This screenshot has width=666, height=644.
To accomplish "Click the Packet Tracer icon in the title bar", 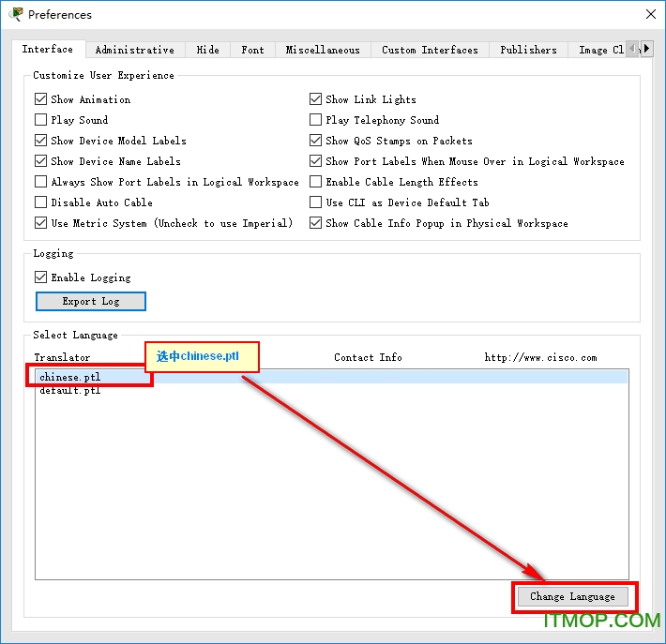I will 16,14.
